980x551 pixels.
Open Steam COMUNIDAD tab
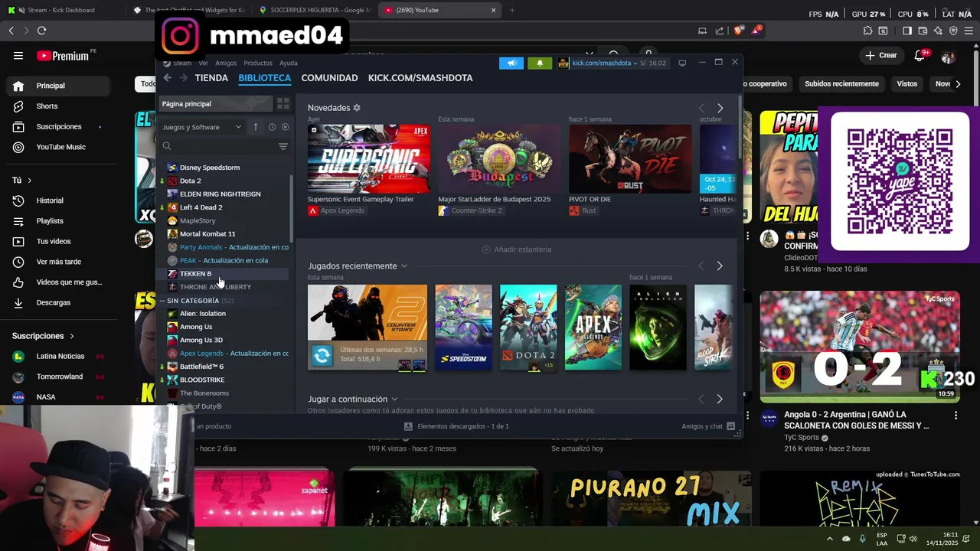tap(329, 78)
